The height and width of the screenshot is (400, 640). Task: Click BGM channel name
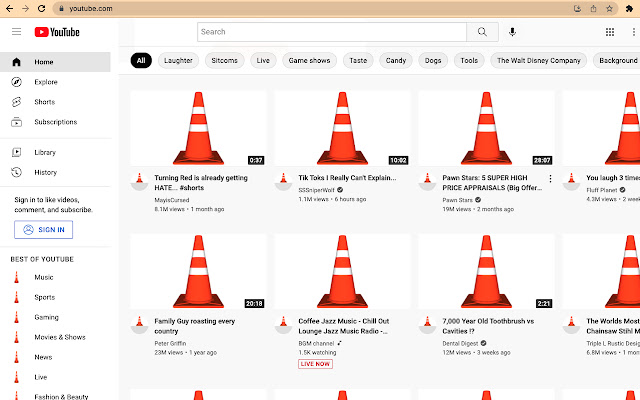316,343
